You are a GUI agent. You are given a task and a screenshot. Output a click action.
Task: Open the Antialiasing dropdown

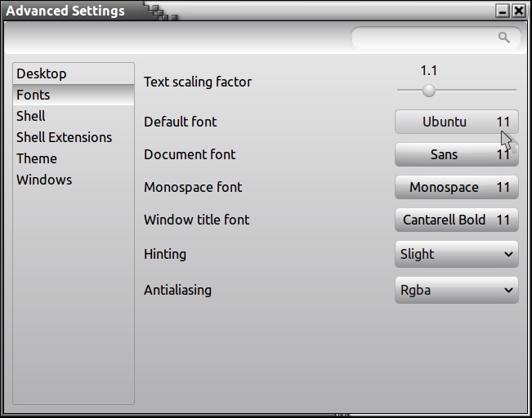[x=456, y=290]
